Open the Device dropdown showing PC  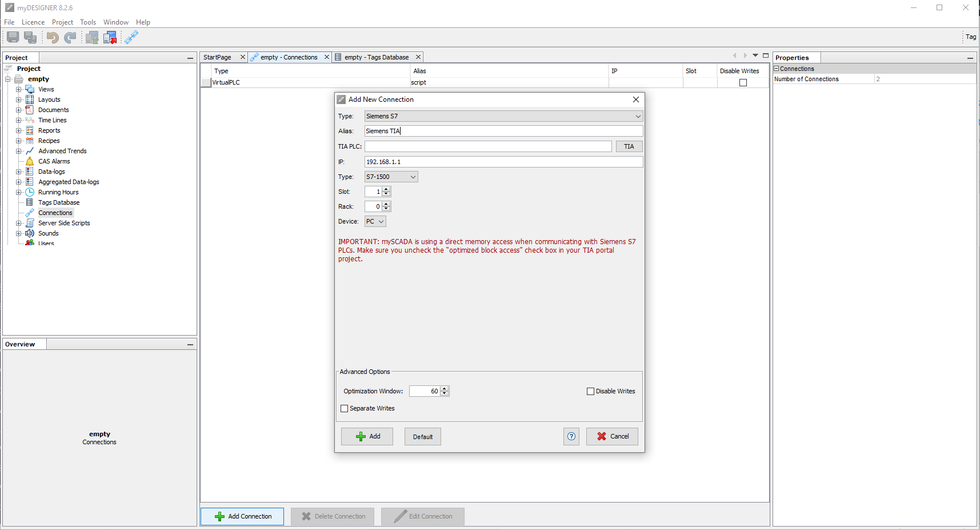[x=375, y=221]
